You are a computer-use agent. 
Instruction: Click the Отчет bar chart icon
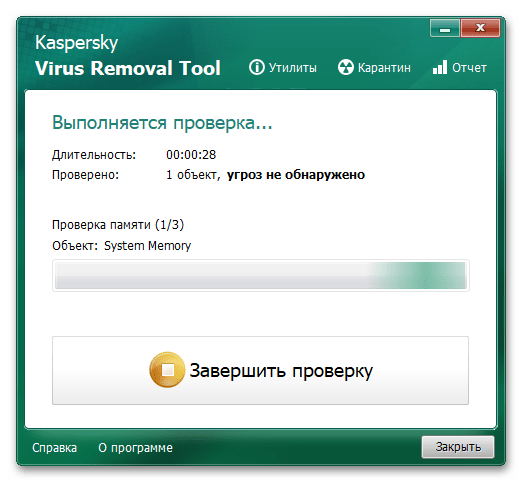(x=440, y=67)
